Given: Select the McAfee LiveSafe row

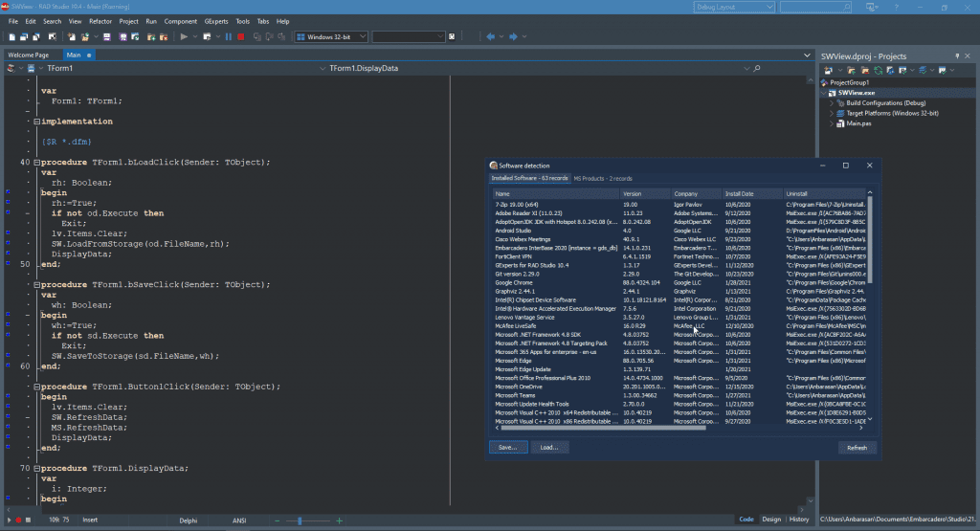Looking at the screenshot, I should pos(679,325).
